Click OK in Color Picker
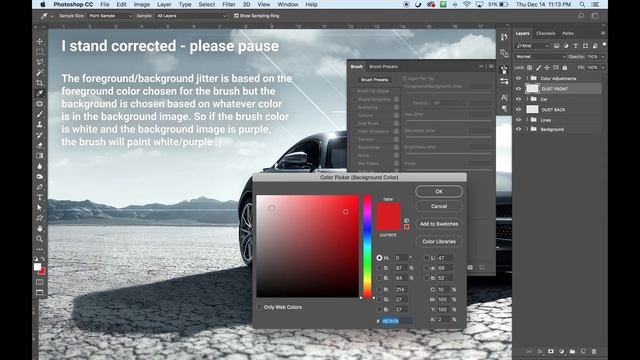This screenshot has width=640, height=360. pyautogui.click(x=439, y=191)
